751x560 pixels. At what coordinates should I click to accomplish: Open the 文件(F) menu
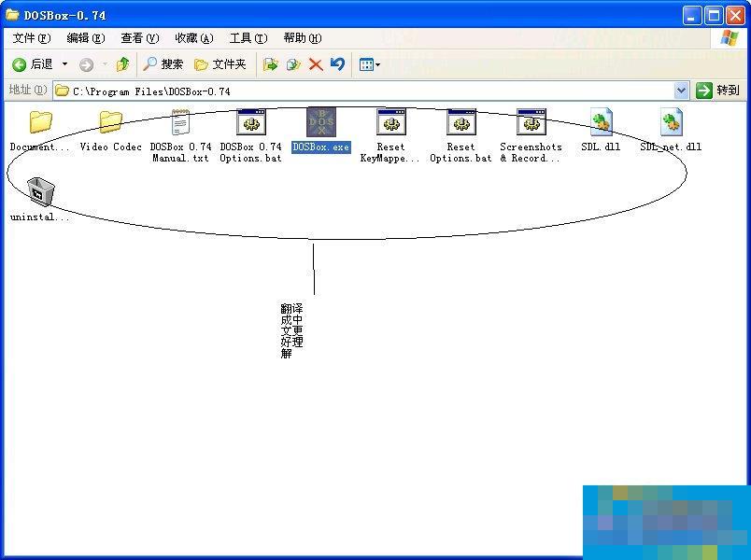point(32,38)
